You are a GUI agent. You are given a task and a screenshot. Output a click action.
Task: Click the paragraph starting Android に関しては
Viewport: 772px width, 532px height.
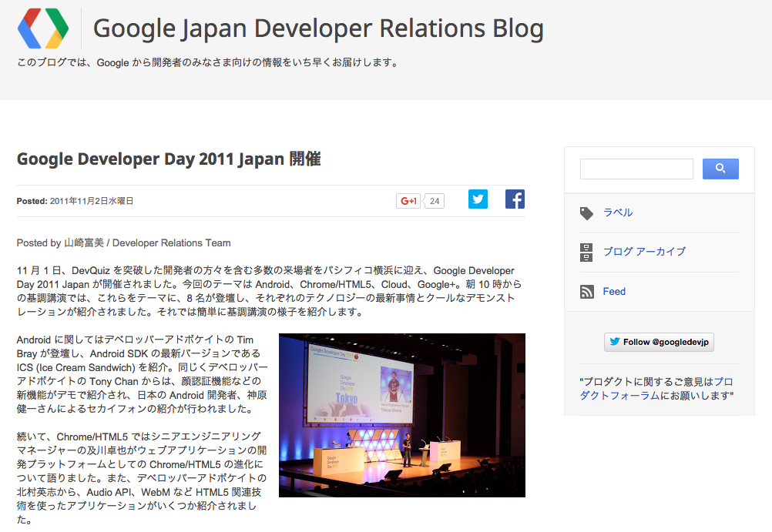[142, 374]
